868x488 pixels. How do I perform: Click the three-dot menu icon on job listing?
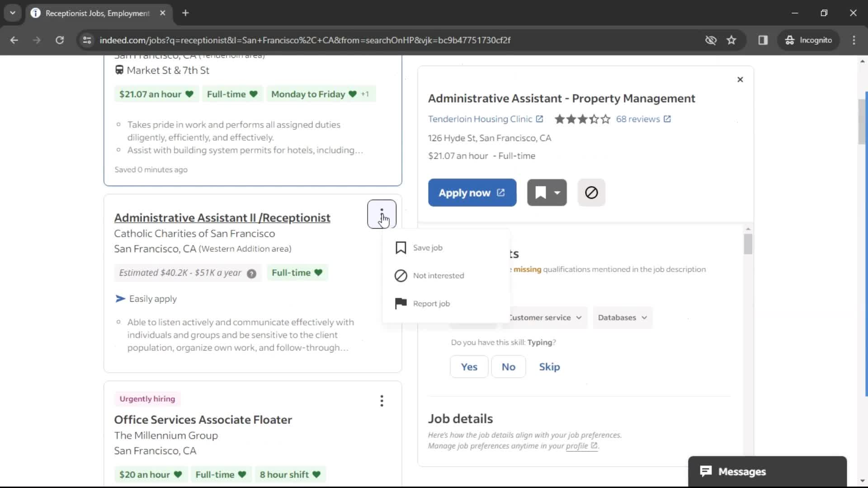pyautogui.click(x=382, y=214)
